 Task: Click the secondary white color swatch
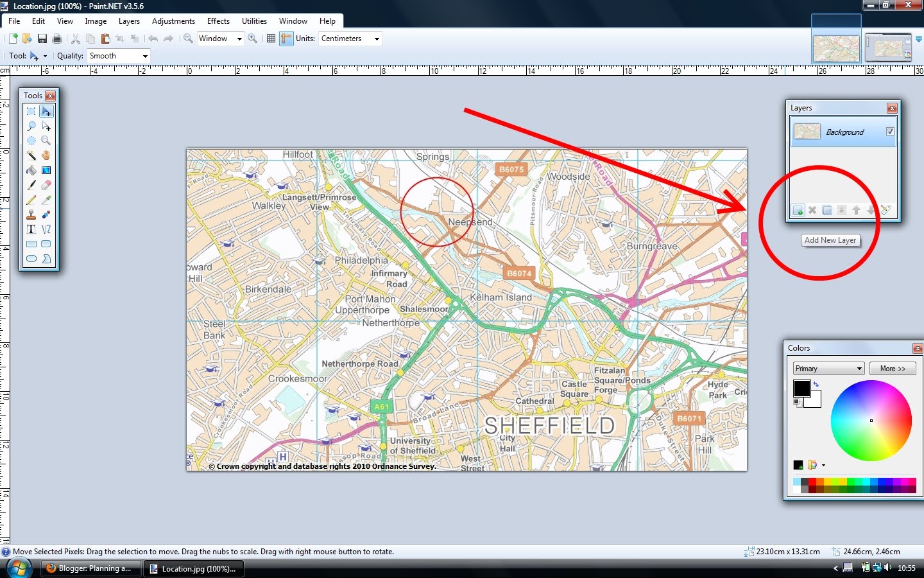point(816,402)
